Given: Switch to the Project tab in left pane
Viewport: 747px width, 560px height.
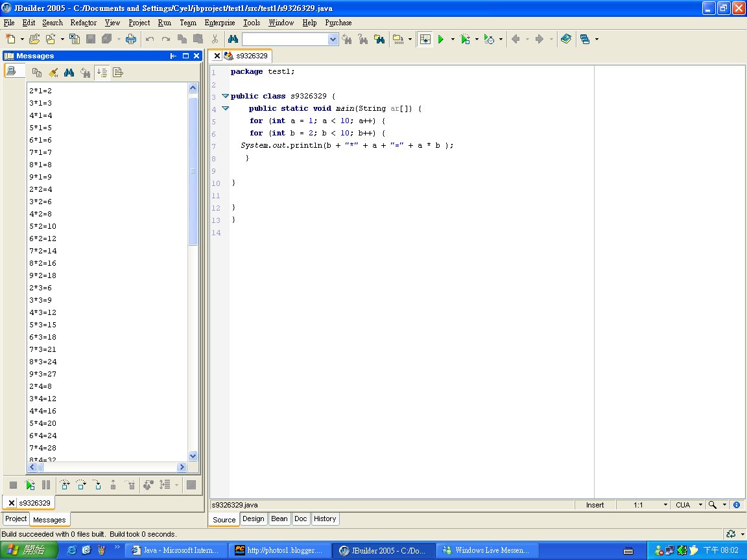Looking at the screenshot, I should [16, 519].
